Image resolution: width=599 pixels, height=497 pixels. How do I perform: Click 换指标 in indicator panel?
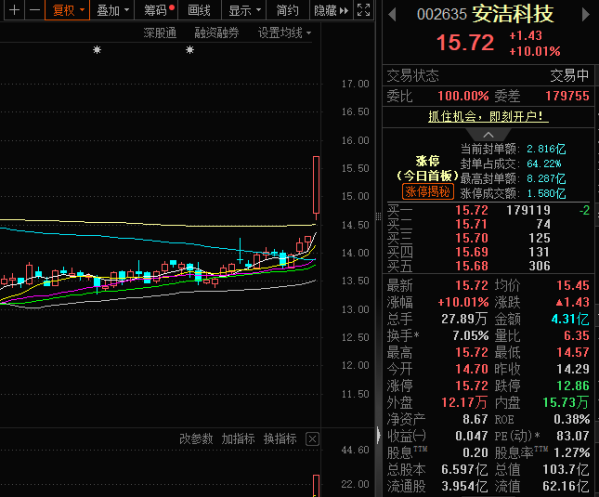pos(280,439)
